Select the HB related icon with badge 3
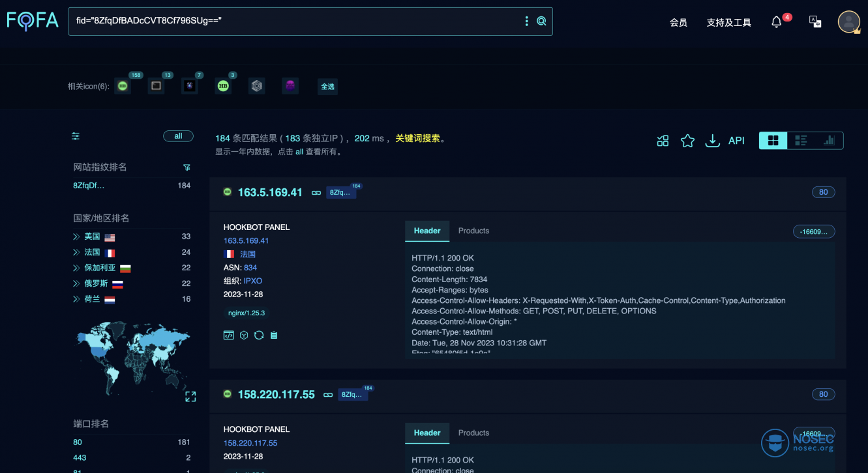 (223, 85)
